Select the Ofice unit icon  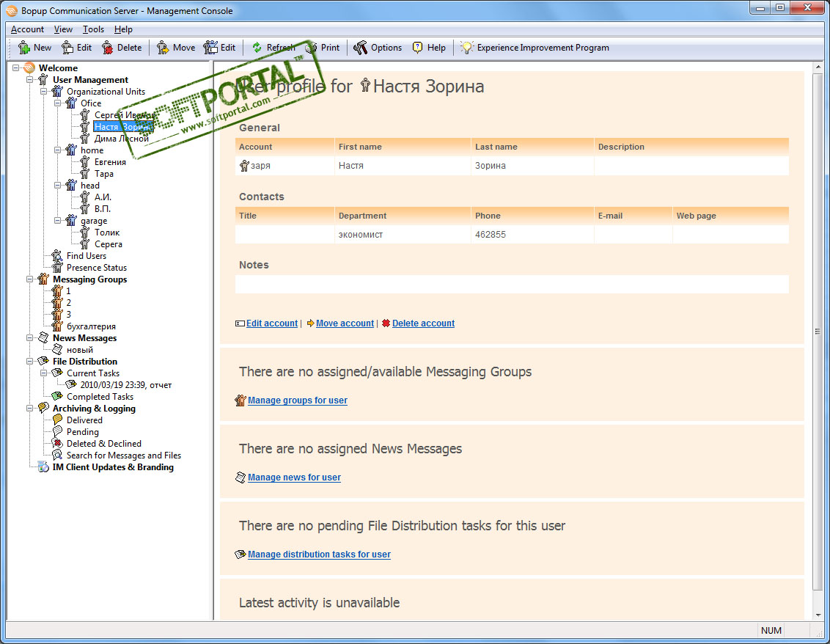click(71, 103)
